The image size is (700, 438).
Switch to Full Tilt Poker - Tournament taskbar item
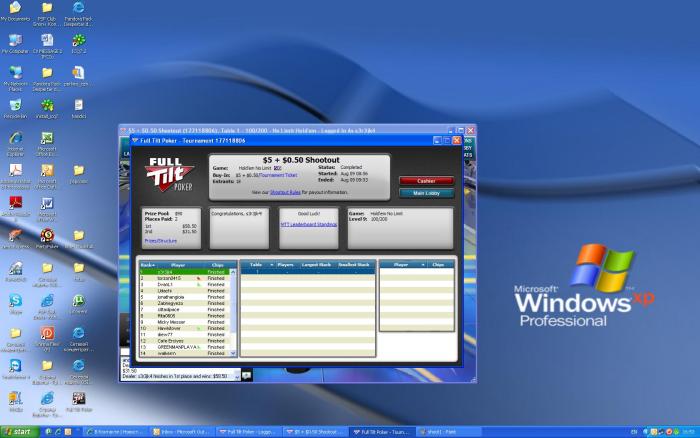click(382, 432)
